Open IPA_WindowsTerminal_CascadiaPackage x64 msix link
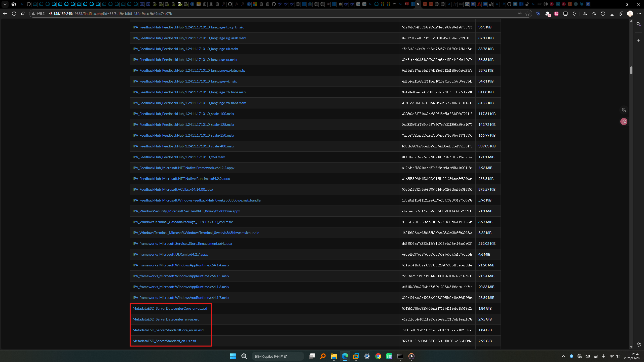The image size is (644, 362). (x=182, y=222)
